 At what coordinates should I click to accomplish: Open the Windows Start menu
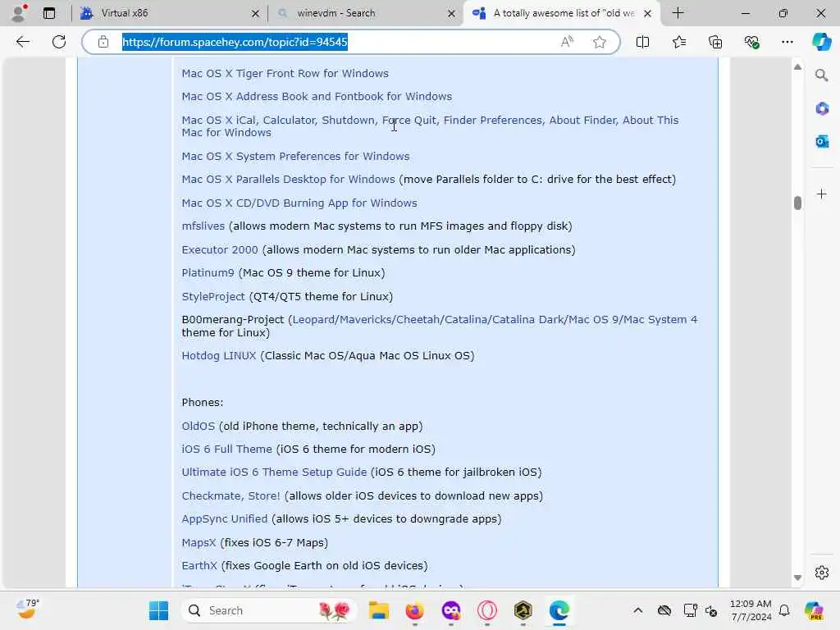(x=158, y=610)
